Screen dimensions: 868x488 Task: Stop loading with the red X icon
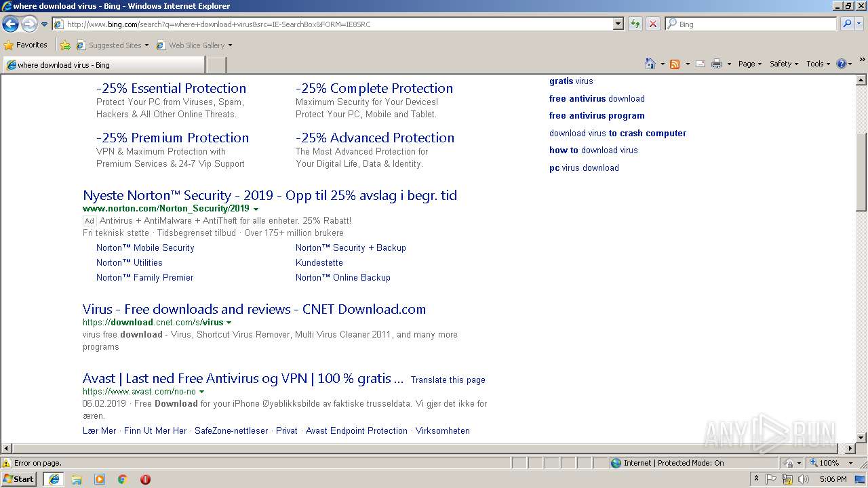pos(652,24)
